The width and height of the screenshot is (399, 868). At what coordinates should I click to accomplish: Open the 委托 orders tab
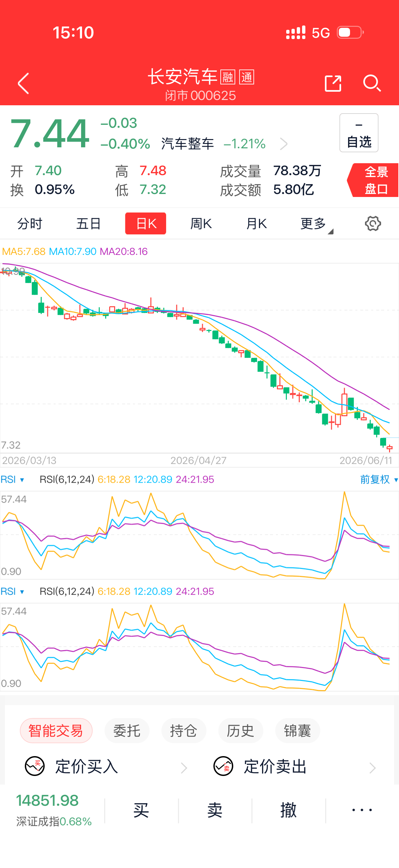coord(127,731)
